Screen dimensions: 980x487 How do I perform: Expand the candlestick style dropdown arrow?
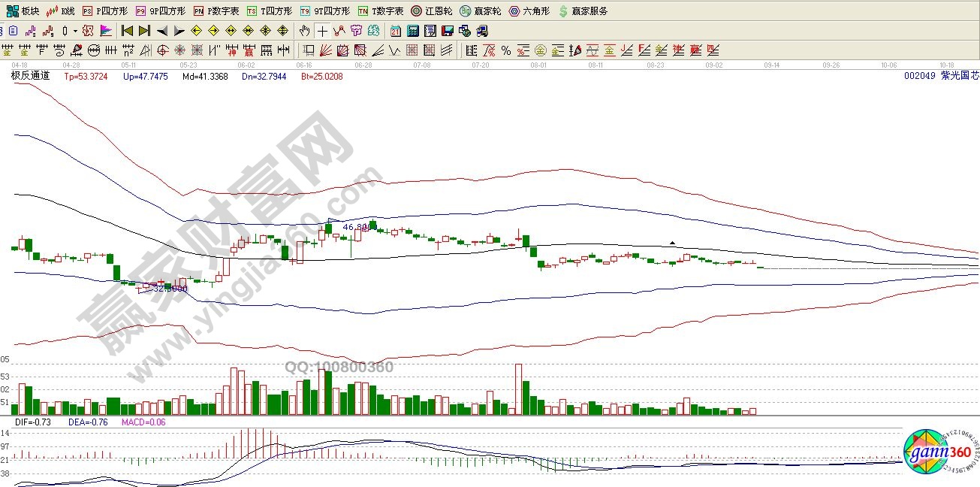tap(75, 31)
